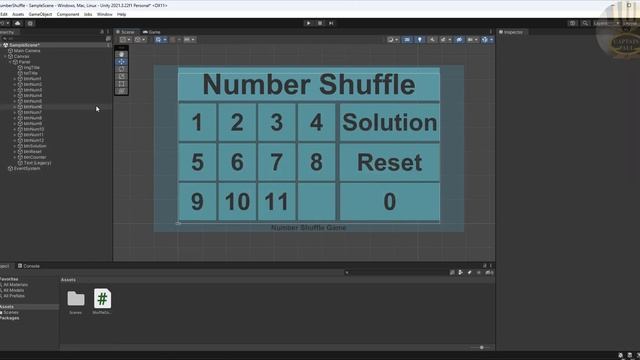640x360 pixels.
Task: Select btnReset in Hierarchy
Action: click(x=32, y=151)
